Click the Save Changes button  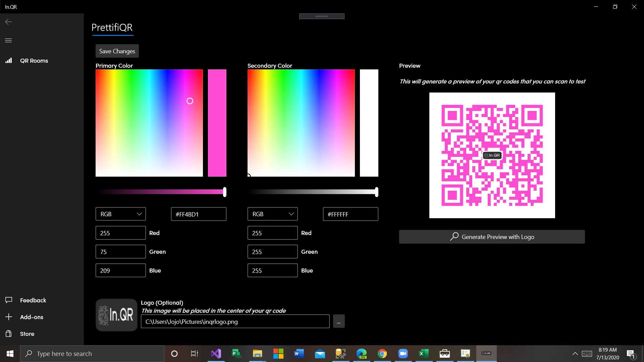pyautogui.click(x=117, y=51)
